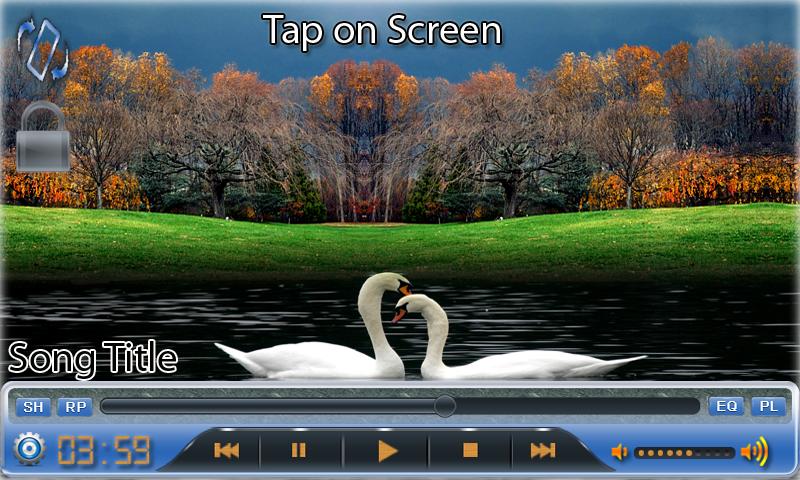Set volume on the dotted volume bar
The width and height of the screenshot is (800, 480).
click(684, 453)
